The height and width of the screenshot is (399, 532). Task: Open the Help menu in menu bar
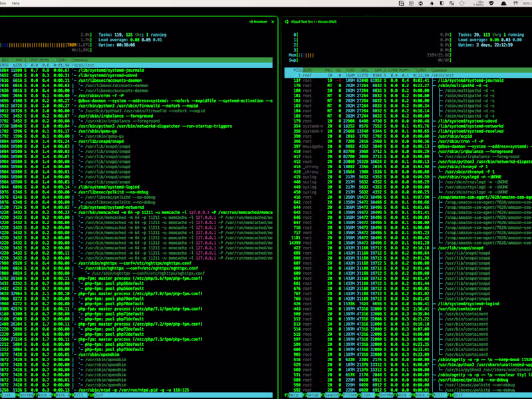pyautogui.click(x=16, y=3)
